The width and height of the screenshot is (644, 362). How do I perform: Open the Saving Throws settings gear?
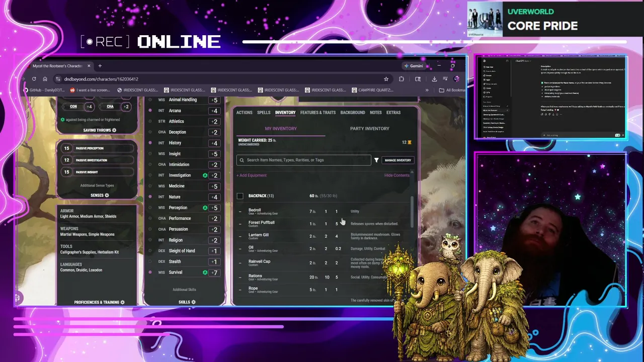click(x=114, y=130)
